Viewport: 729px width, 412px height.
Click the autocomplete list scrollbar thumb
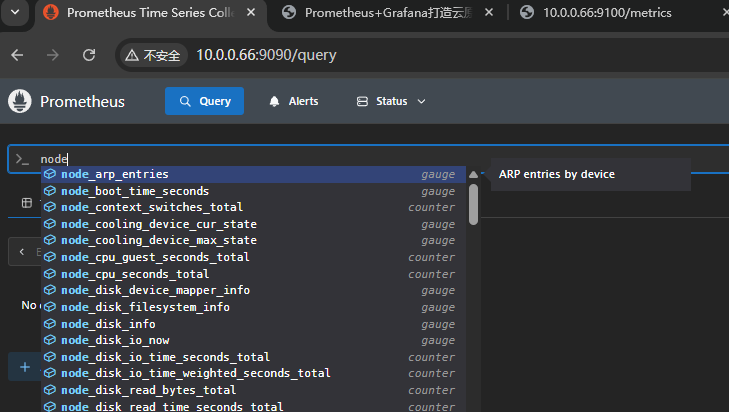click(x=473, y=205)
